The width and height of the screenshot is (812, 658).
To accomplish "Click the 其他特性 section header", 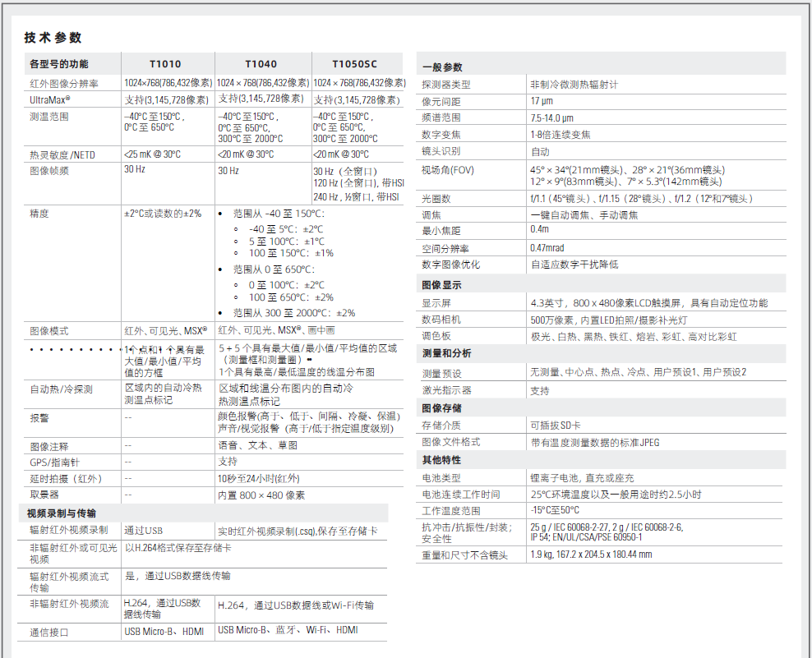I will click(441, 460).
